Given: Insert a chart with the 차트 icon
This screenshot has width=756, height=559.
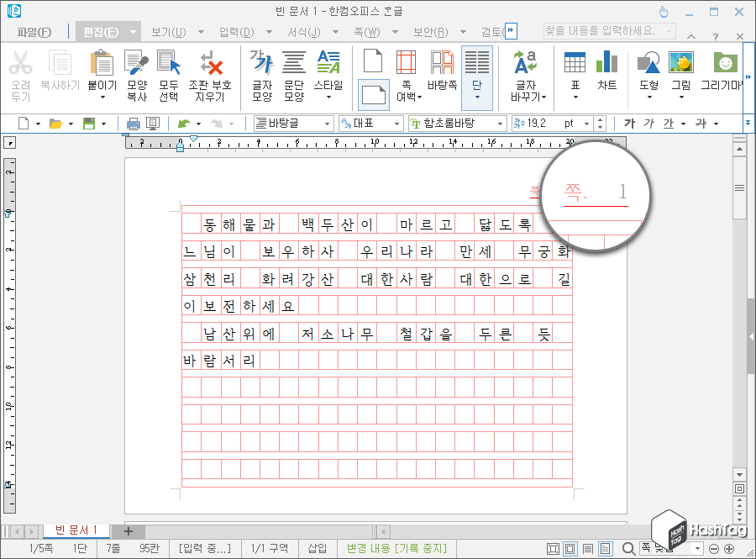Looking at the screenshot, I should point(607,63).
